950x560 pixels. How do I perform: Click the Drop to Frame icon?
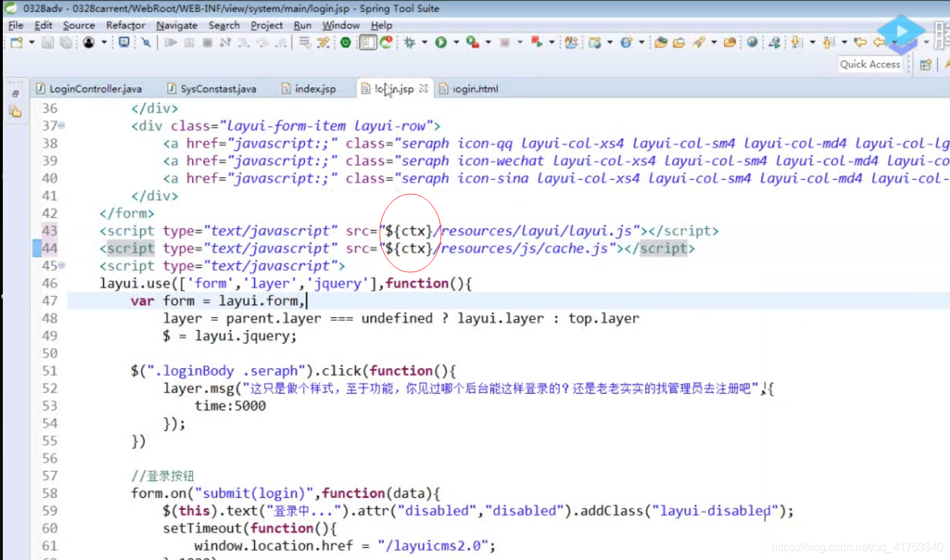tap(303, 42)
